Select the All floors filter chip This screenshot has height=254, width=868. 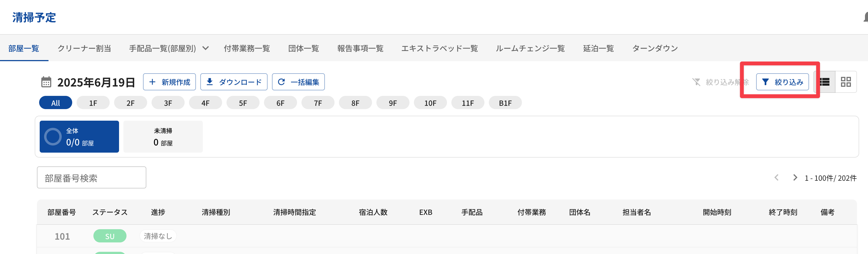click(x=56, y=103)
